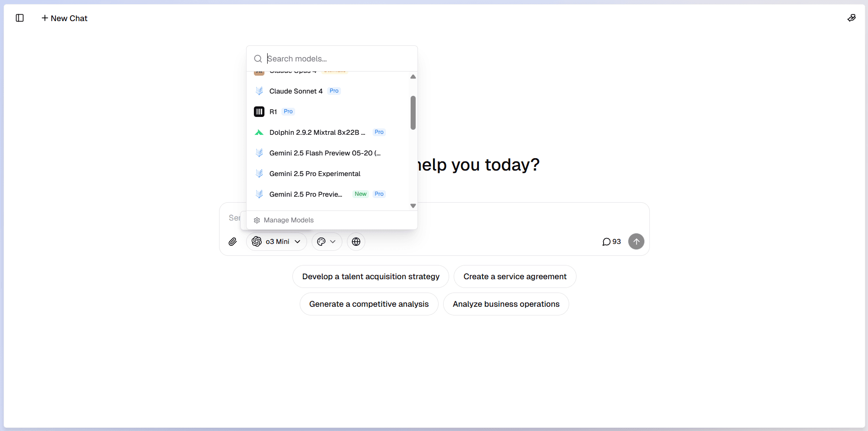Select the R1 model
Screen dimensions: 868x431
click(x=328, y=112)
